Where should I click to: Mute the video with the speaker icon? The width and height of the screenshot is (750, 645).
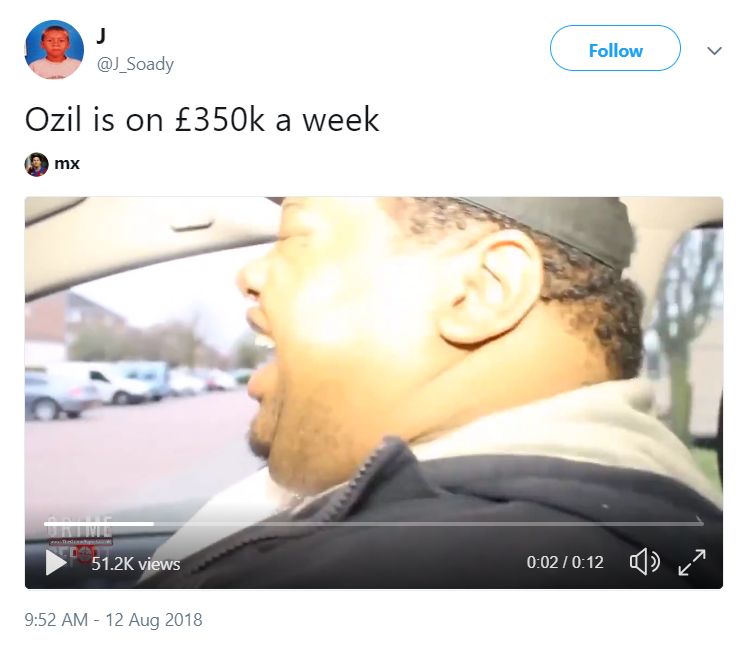[x=644, y=562]
